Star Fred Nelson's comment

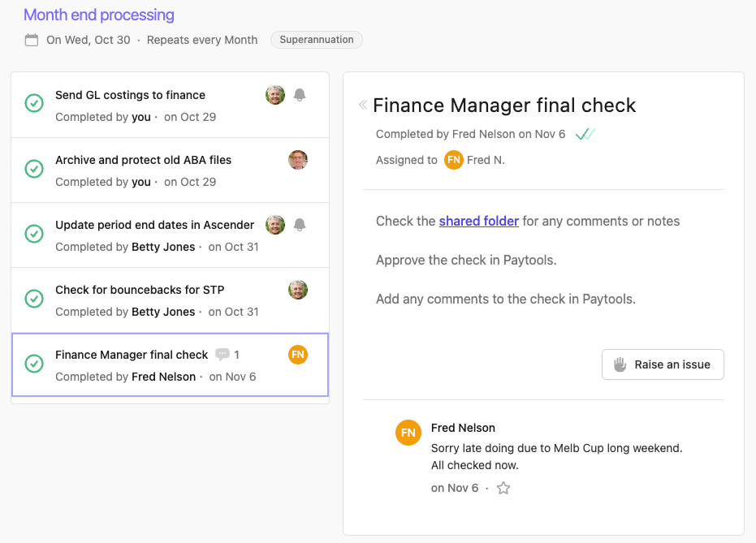tap(503, 488)
